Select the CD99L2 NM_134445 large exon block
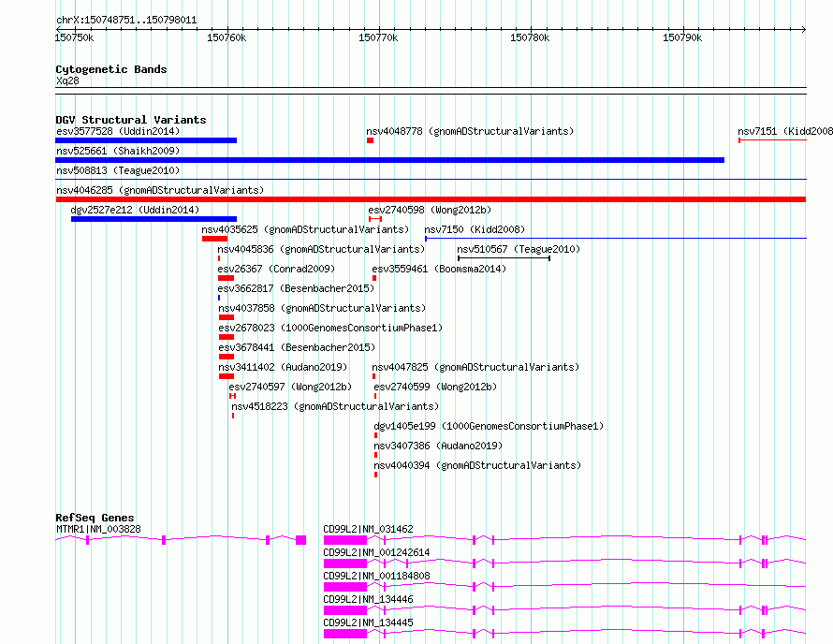The width and height of the screenshot is (833, 644). coord(345,634)
